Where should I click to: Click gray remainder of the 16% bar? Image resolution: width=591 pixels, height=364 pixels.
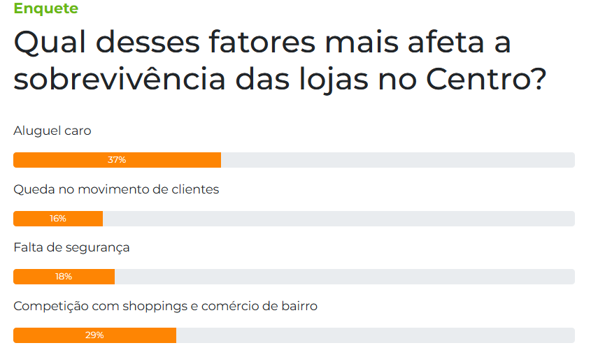click(339, 219)
